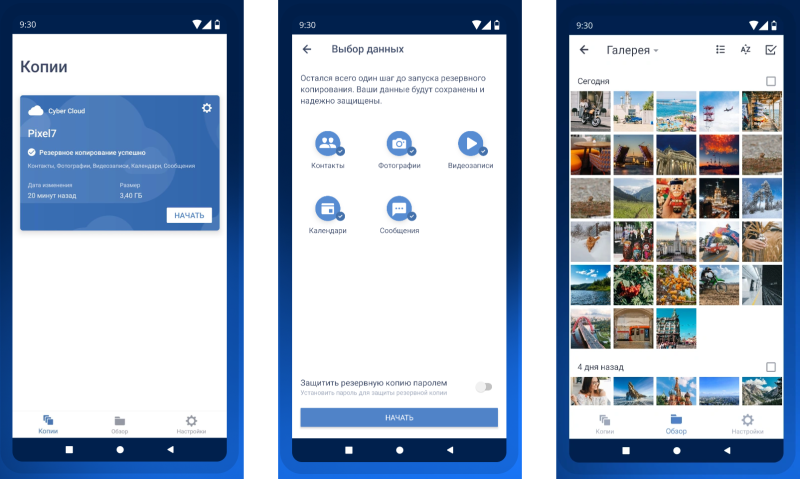This screenshot has height=479, width=800.
Task: Open Настройки tab below the Pixel7 card
Action: click(x=191, y=424)
